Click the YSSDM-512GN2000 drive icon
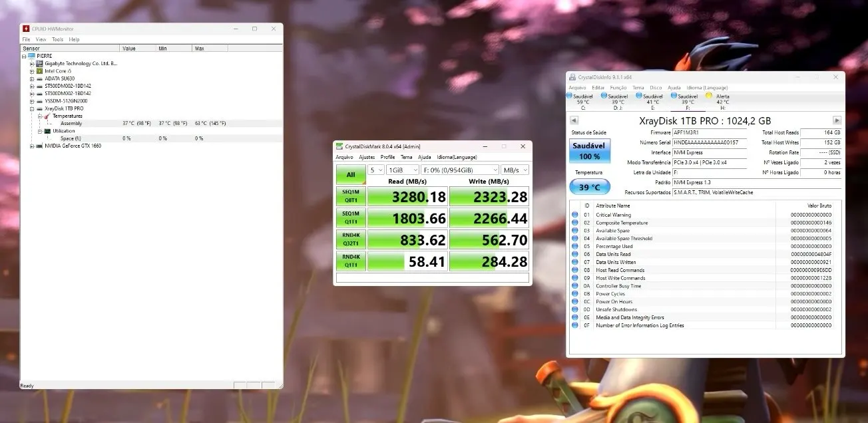The image size is (868, 423). [39, 100]
